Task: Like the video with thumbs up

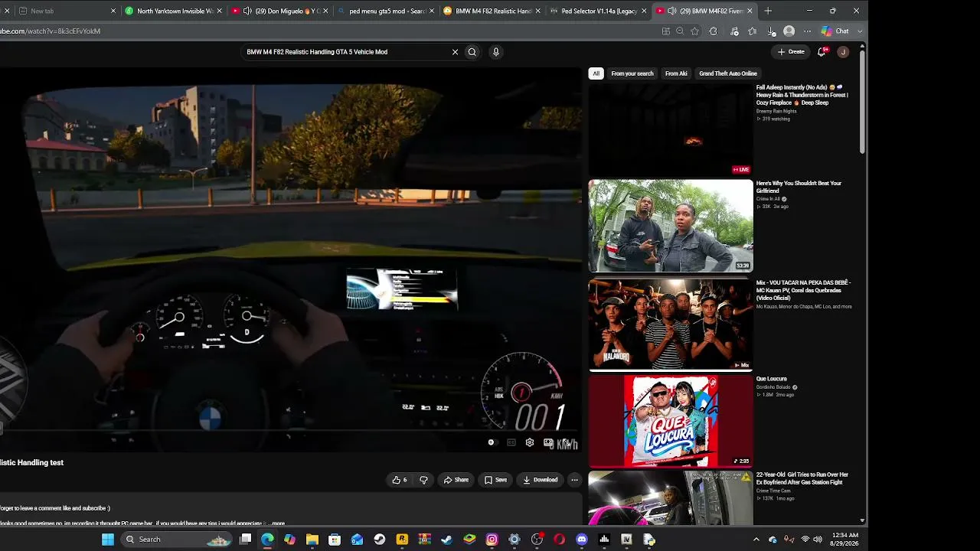Action: [x=400, y=480]
